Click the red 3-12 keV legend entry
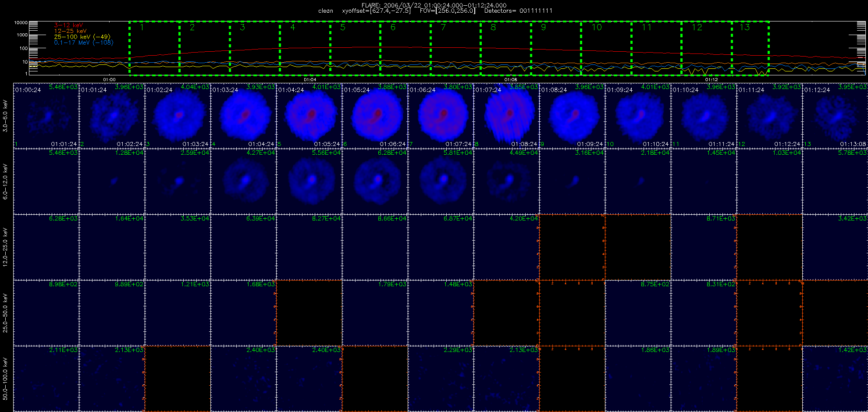This screenshot has height=412, width=868. pyautogui.click(x=68, y=25)
